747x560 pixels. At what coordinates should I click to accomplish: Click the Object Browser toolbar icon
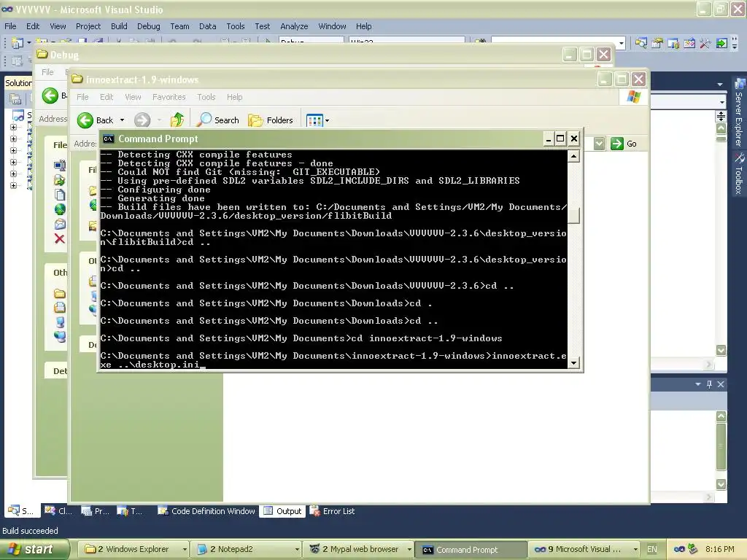(x=673, y=44)
